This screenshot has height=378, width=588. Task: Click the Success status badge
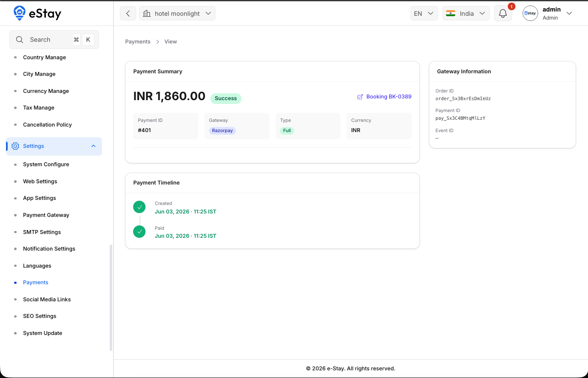[x=226, y=98]
